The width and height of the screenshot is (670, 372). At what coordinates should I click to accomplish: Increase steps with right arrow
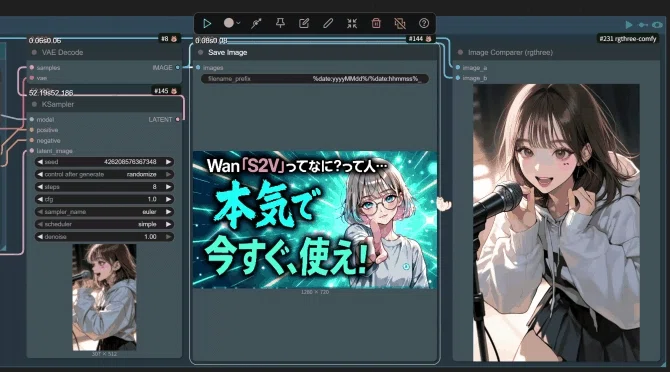(x=169, y=187)
